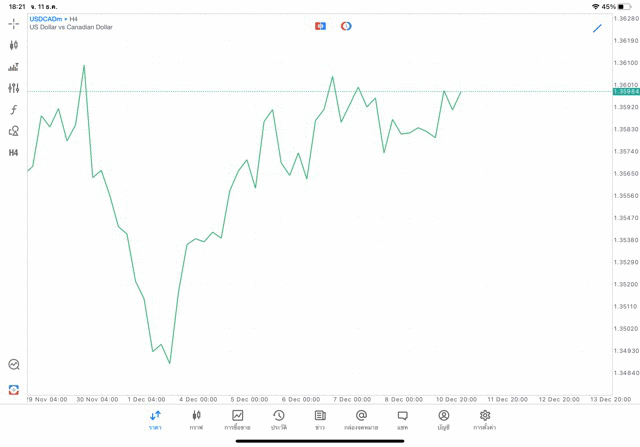Open the ประวัติ (History) tab
The height and width of the screenshot is (447, 640).
[279, 419]
